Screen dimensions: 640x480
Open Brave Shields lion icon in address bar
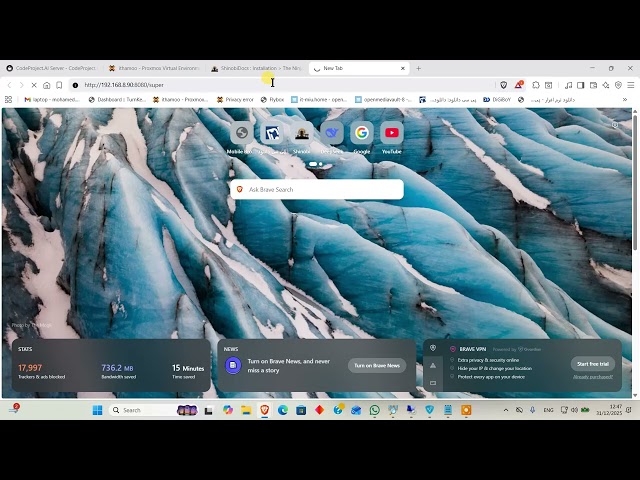tap(503, 85)
